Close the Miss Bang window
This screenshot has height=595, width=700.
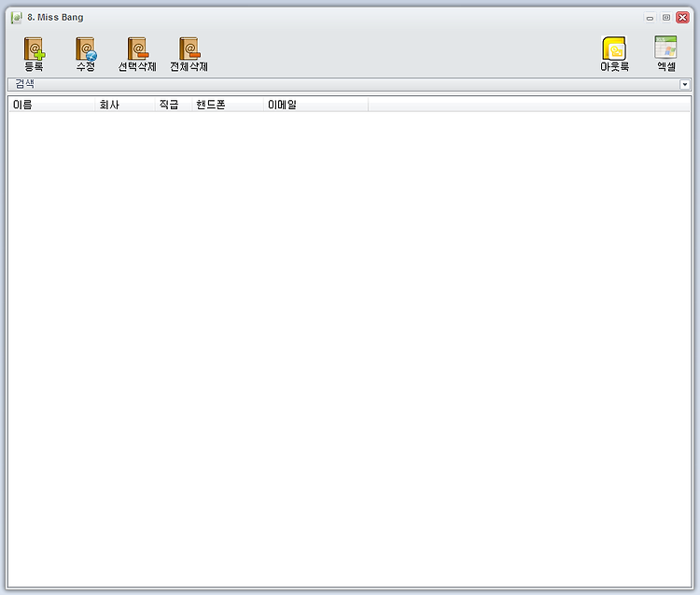tap(682, 18)
